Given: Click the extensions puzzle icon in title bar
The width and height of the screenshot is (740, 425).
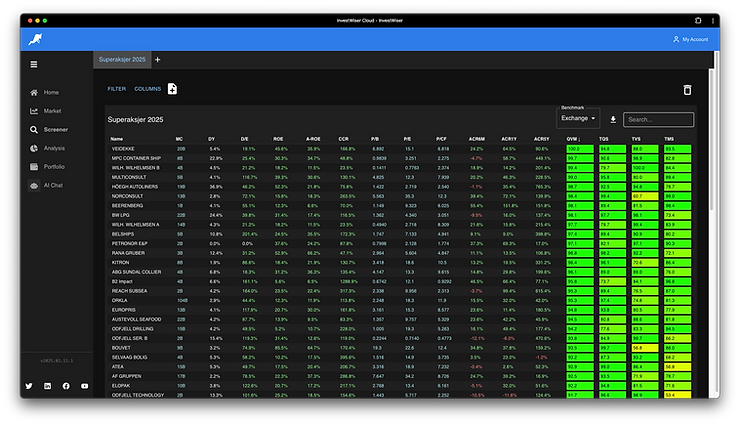Looking at the screenshot, I should coord(698,20).
